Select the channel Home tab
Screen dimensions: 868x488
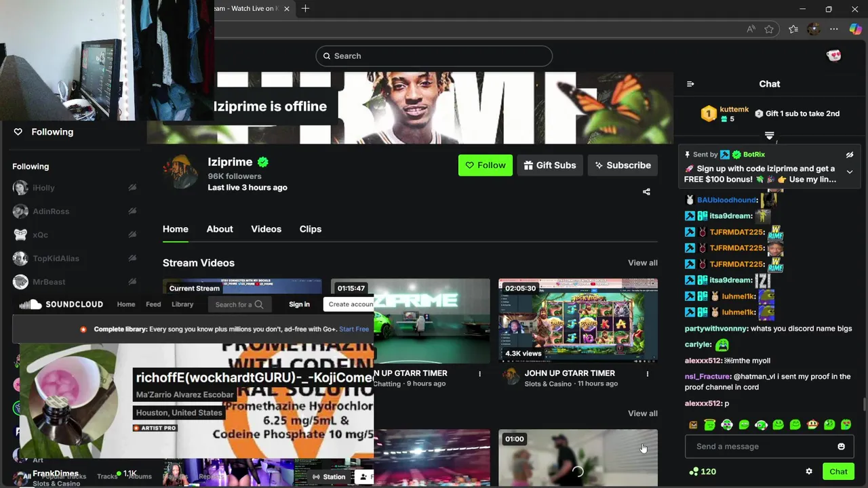[176, 229]
